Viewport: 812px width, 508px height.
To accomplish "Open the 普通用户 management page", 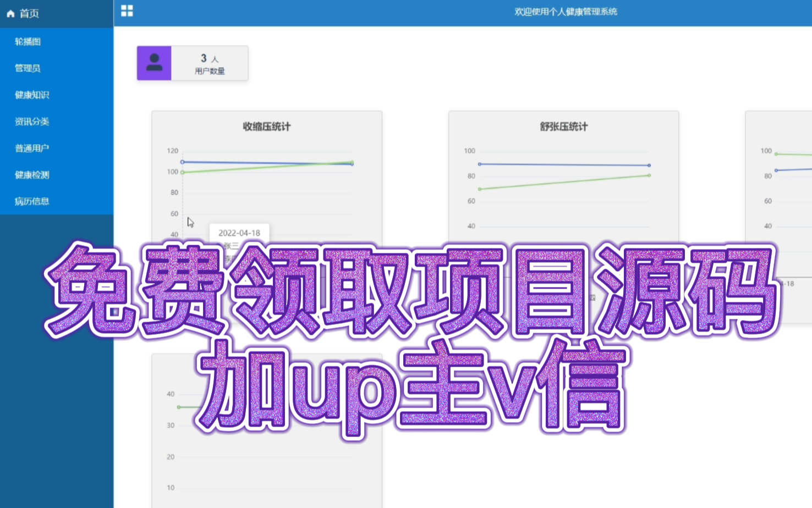I will [31, 148].
